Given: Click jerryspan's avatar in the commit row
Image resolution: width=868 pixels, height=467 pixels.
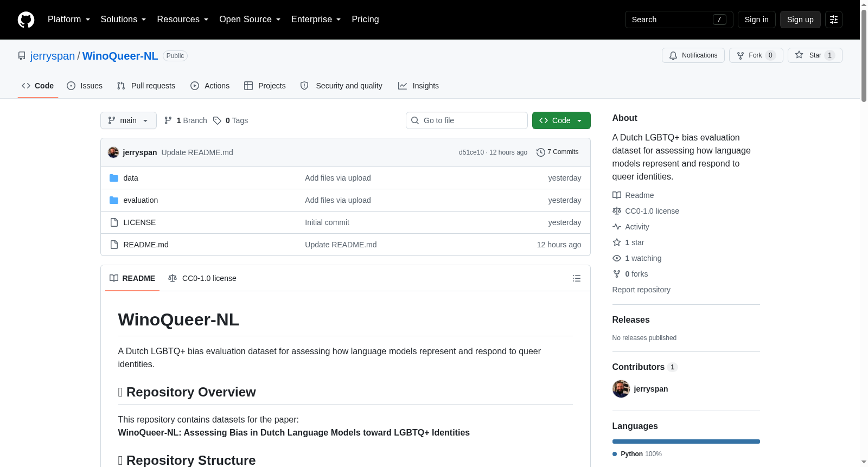Looking at the screenshot, I should tap(113, 152).
